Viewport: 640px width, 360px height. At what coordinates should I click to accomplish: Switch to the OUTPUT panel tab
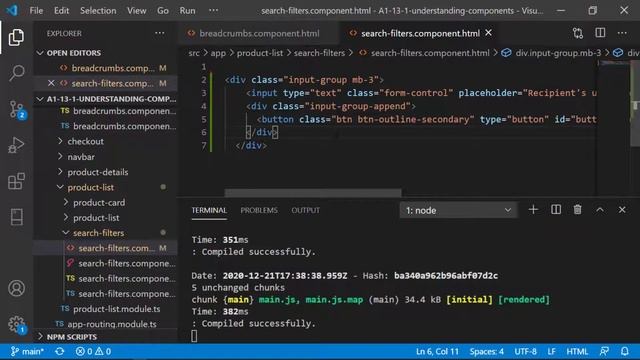pos(305,210)
